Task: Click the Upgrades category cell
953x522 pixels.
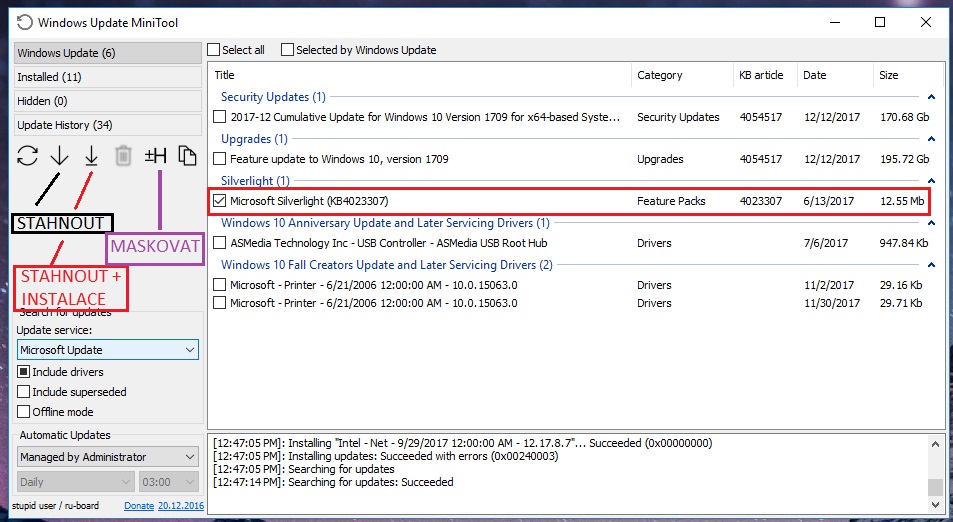Action: tap(660, 159)
